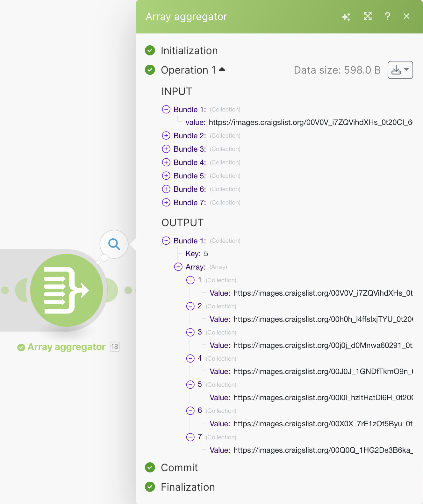Expand the panel to fullscreen
The width and height of the screenshot is (423, 504).
coord(368,16)
